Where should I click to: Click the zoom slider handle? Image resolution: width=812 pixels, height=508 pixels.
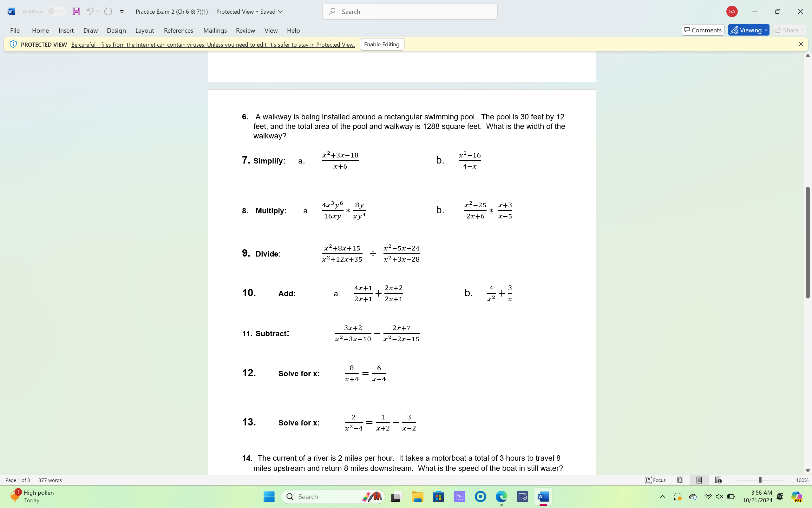(760, 480)
